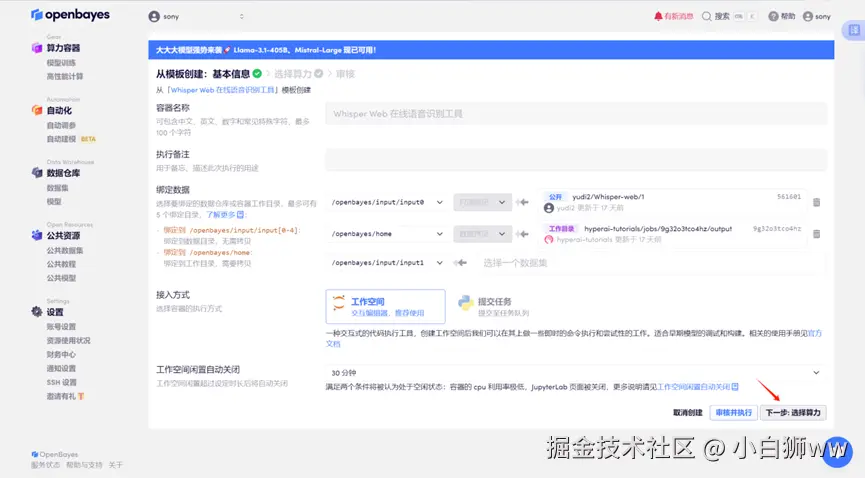Open the sony account switcher dropdown
The height and width of the screenshot is (478, 865).
(196, 17)
